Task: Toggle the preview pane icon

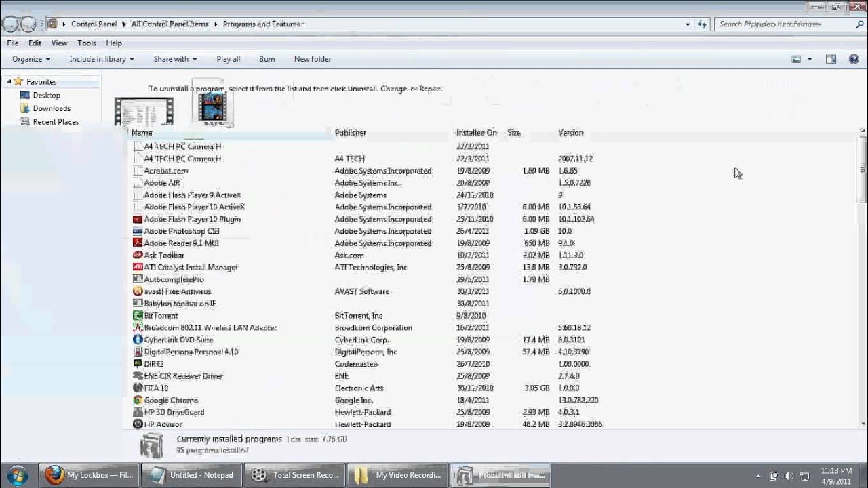Action: 831,59
